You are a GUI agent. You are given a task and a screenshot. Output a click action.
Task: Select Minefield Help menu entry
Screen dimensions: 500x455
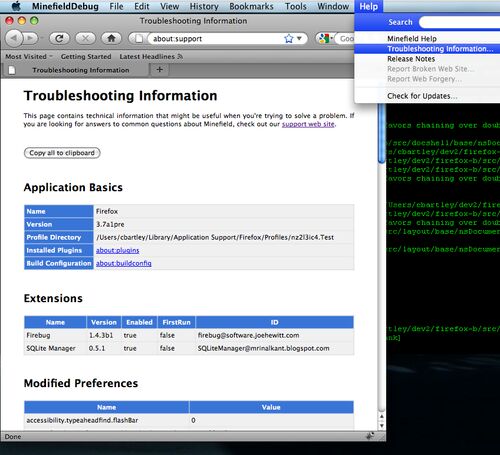coord(427,39)
